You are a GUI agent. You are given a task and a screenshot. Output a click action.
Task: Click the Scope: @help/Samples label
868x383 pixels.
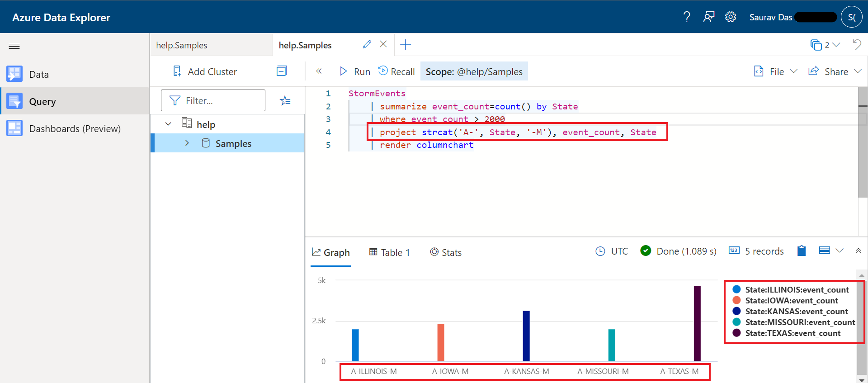[474, 71]
